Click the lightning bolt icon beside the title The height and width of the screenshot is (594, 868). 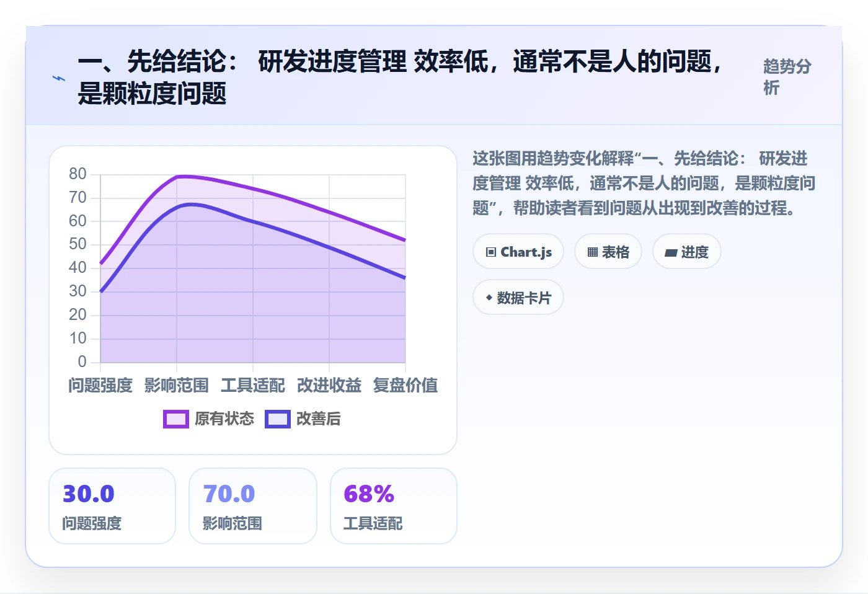click(59, 78)
